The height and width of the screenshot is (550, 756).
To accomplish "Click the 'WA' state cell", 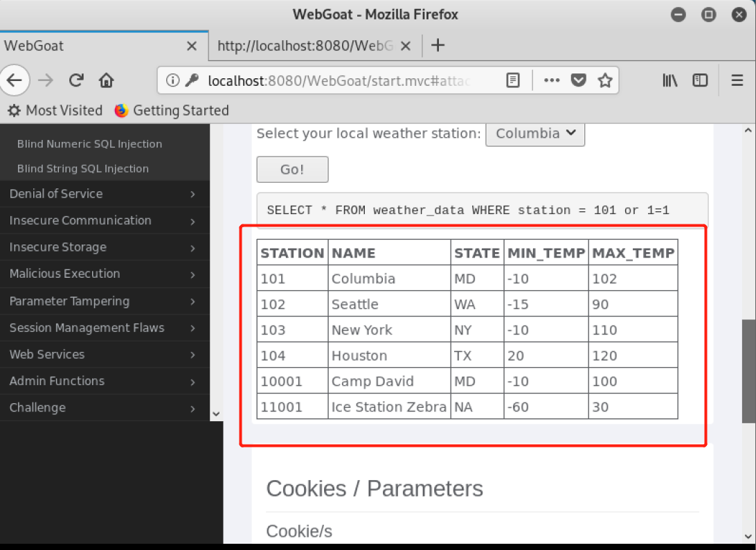I will click(x=477, y=304).
